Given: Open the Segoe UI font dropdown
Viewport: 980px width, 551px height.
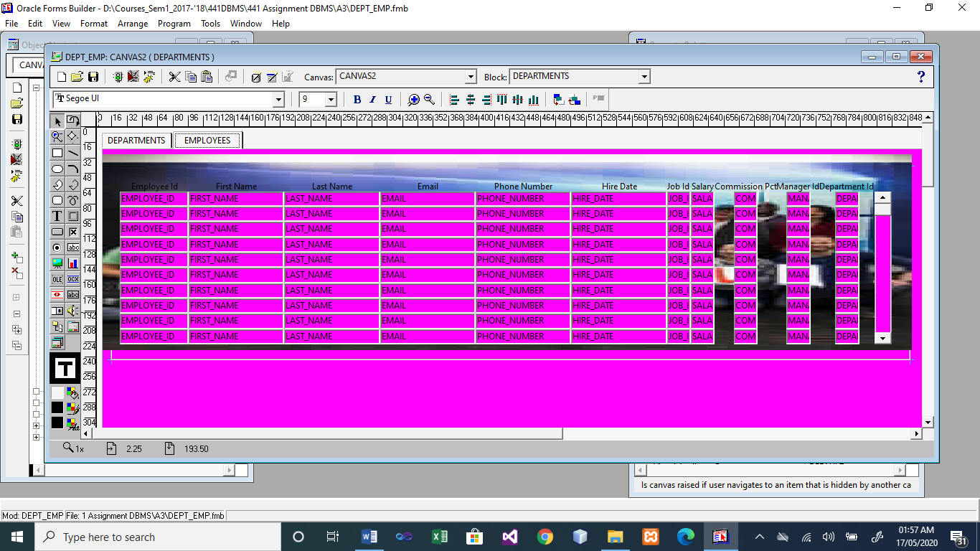Looking at the screenshot, I should [x=279, y=100].
